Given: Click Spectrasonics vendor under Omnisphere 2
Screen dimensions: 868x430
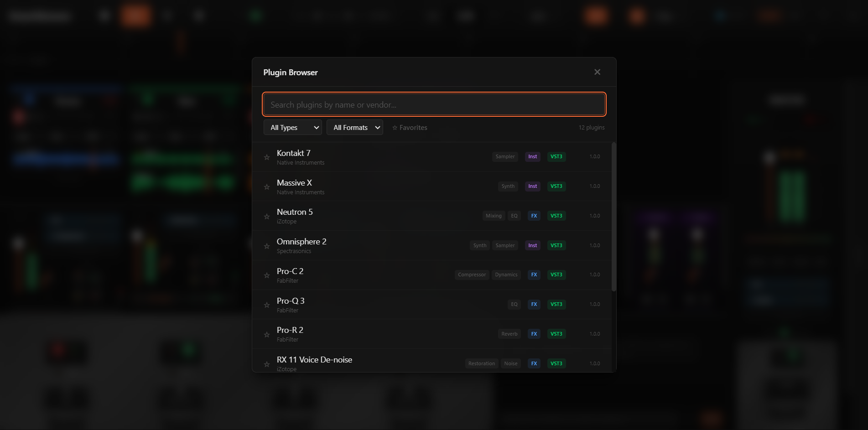Looking at the screenshot, I should [294, 251].
